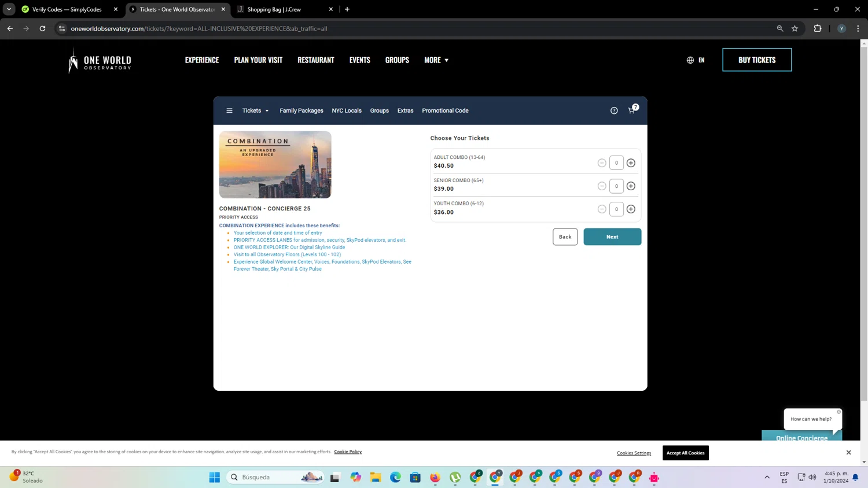
Task: Open PLAN YOUR VISIT nav item
Action: coord(258,60)
